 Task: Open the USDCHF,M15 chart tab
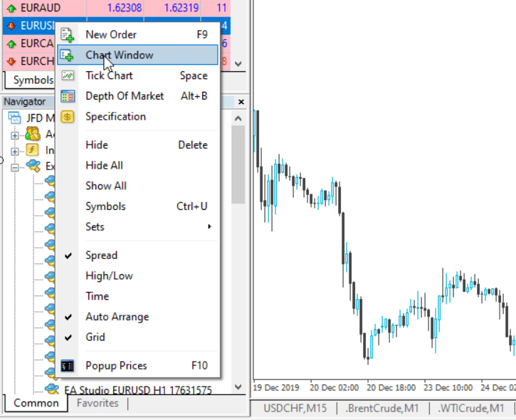click(293, 409)
